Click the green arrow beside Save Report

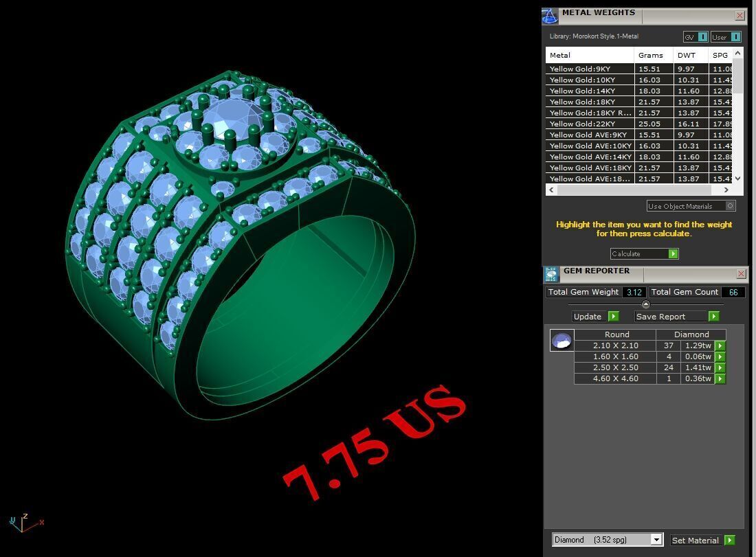point(713,316)
